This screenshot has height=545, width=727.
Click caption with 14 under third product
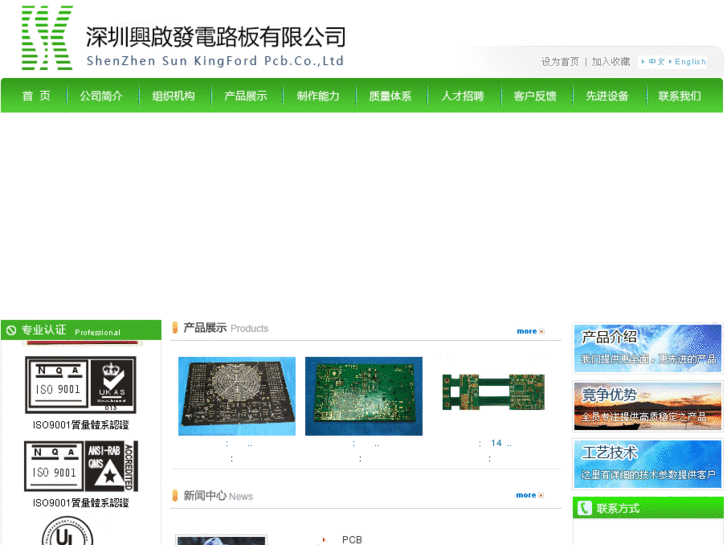(x=496, y=443)
